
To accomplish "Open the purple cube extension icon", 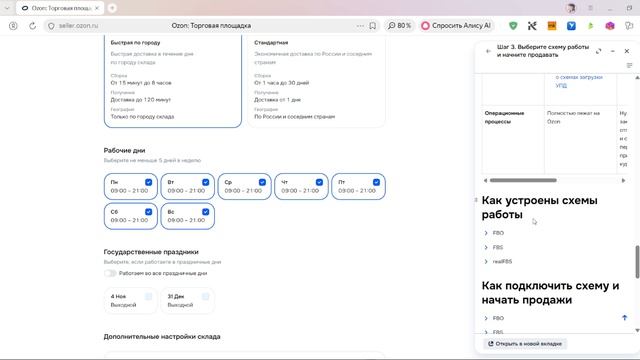I will coord(610,26).
